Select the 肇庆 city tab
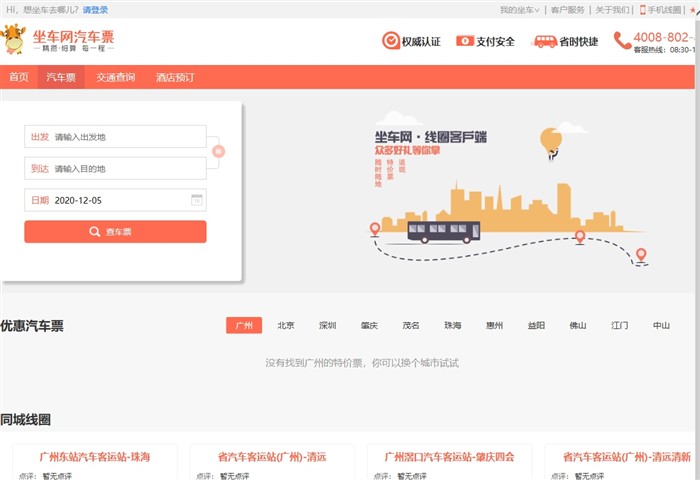This screenshot has width=700, height=480. (x=369, y=326)
